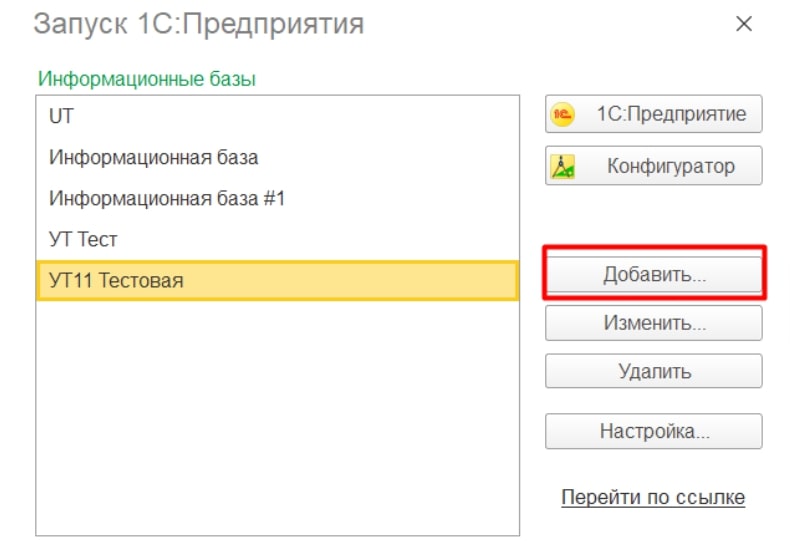Screen dimensions: 790x541
Task: Select the UT infobase row
Action: pyautogui.click(x=278, y=116)
